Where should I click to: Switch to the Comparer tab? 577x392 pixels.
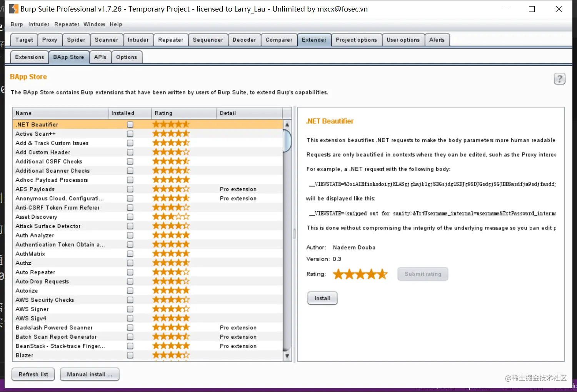click(279, 40)
